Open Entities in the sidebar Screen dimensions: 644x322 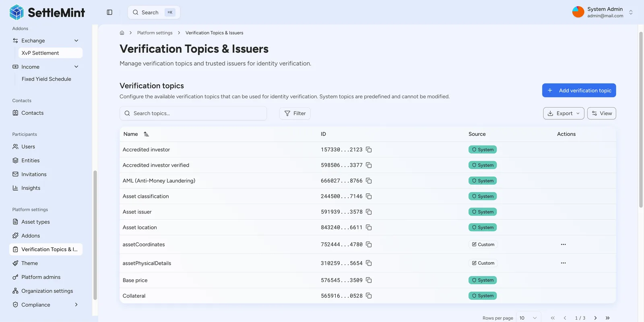pyautogui.click(x=46, y=160)
